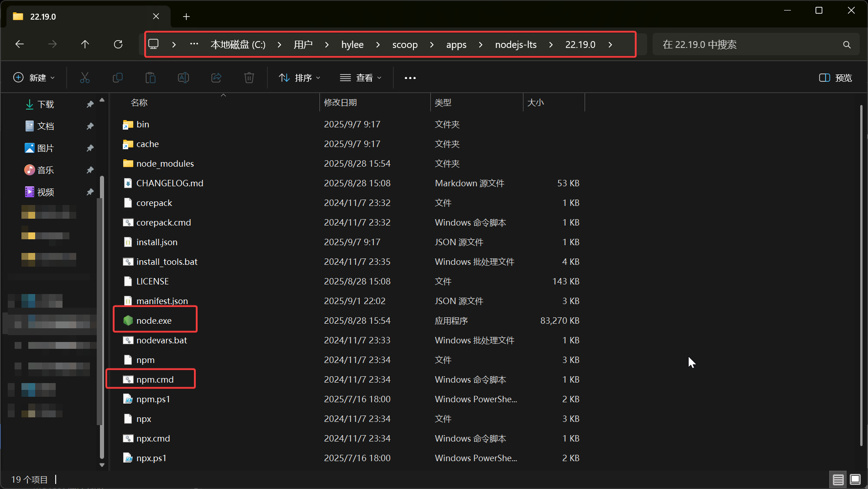The image size is (868, 489).
Task: Click the Delete trash can icon
Action: (x=249, y=78)
